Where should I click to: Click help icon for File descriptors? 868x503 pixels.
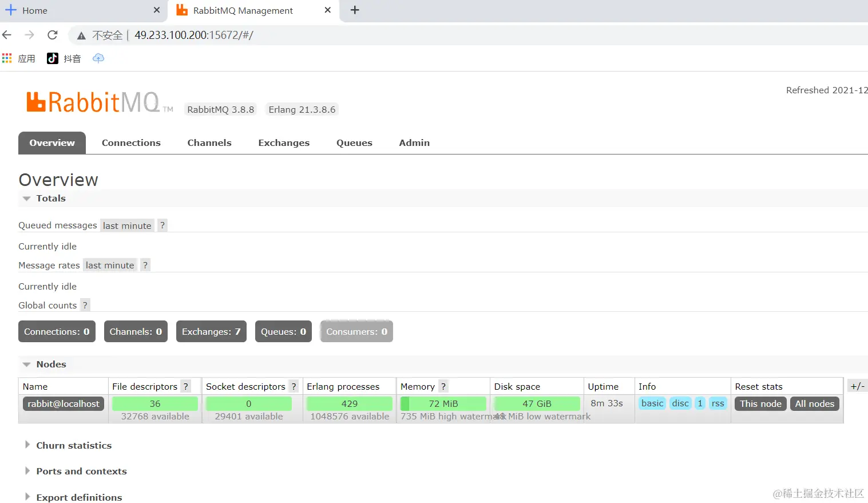[x=186, y=386]
